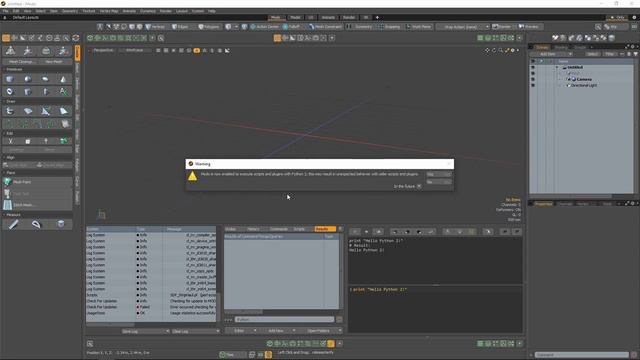
Task: Select the Camera item in tree
Action: click(x=584, y=79)
